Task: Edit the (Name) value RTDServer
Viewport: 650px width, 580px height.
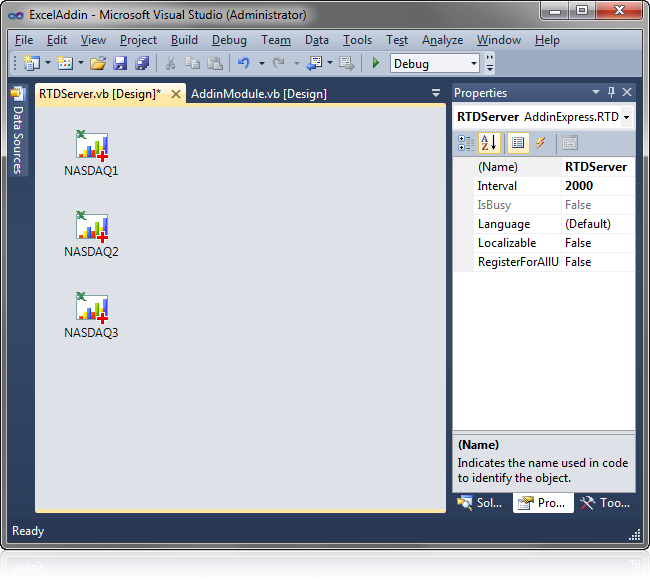Action: coord(596,167)
